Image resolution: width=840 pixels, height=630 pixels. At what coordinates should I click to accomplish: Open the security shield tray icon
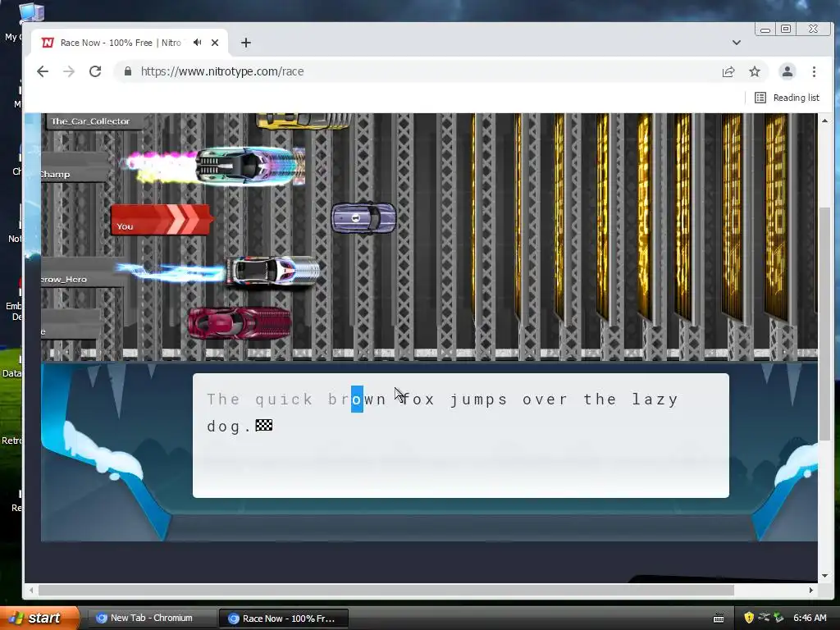749,619
